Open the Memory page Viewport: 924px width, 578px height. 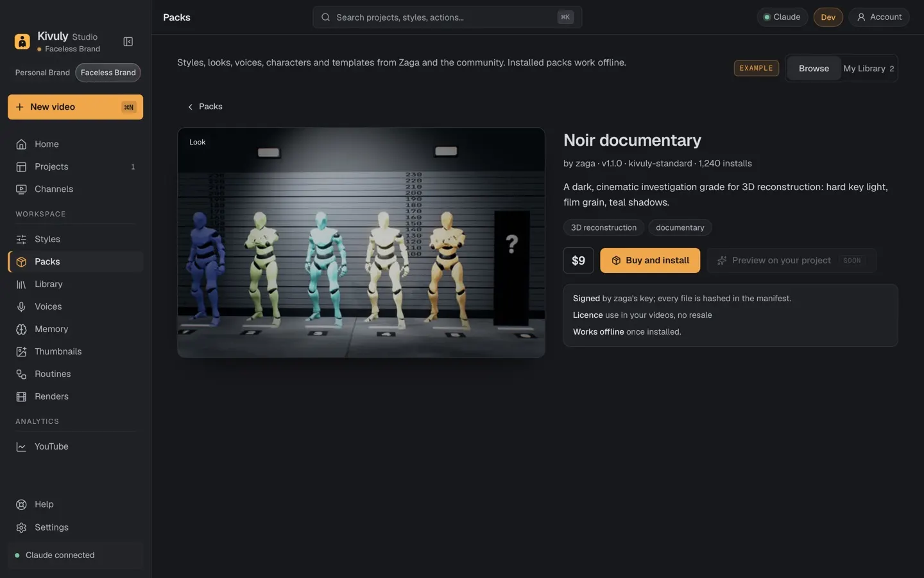(75, 329)
